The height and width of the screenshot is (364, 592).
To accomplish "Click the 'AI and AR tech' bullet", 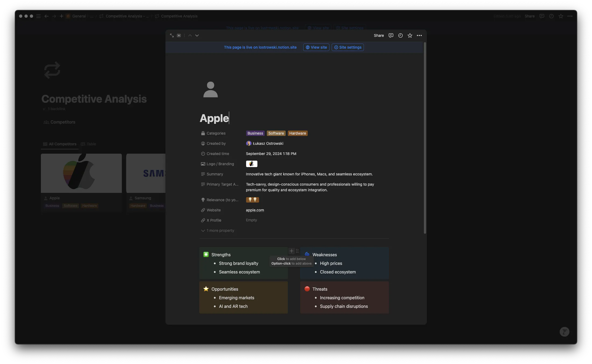I will [233, 306].
